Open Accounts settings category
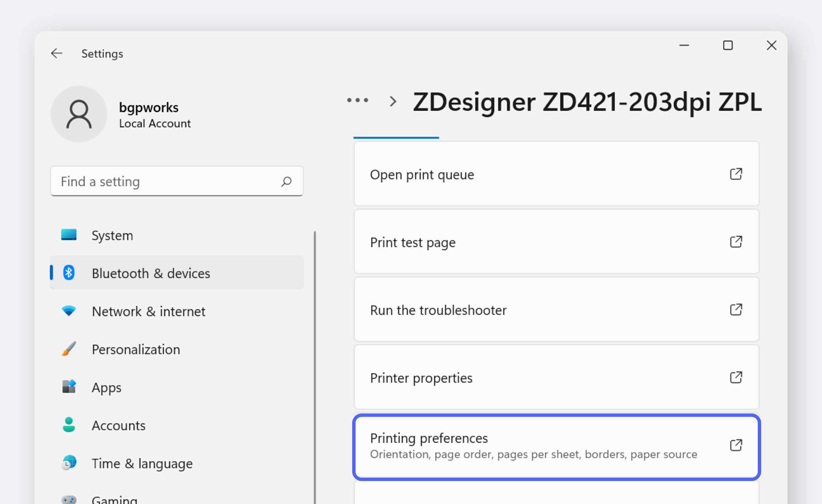Screen dimensions: 822x504 coord(119,425)
